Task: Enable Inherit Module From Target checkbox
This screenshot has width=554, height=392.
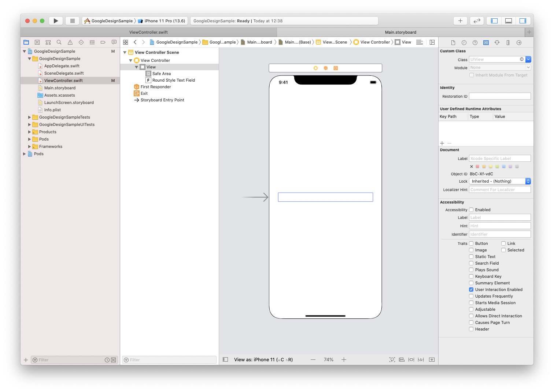Action: pos(472,75)
